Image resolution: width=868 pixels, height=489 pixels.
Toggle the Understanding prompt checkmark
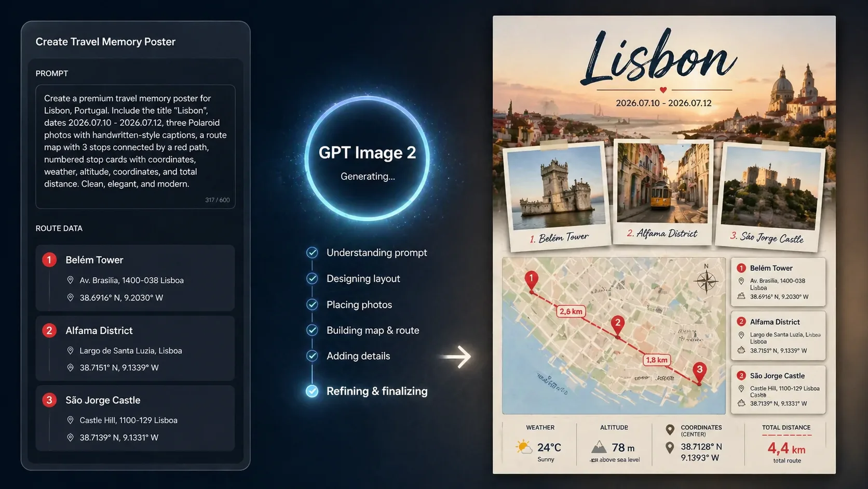click(x=312, y=253)
